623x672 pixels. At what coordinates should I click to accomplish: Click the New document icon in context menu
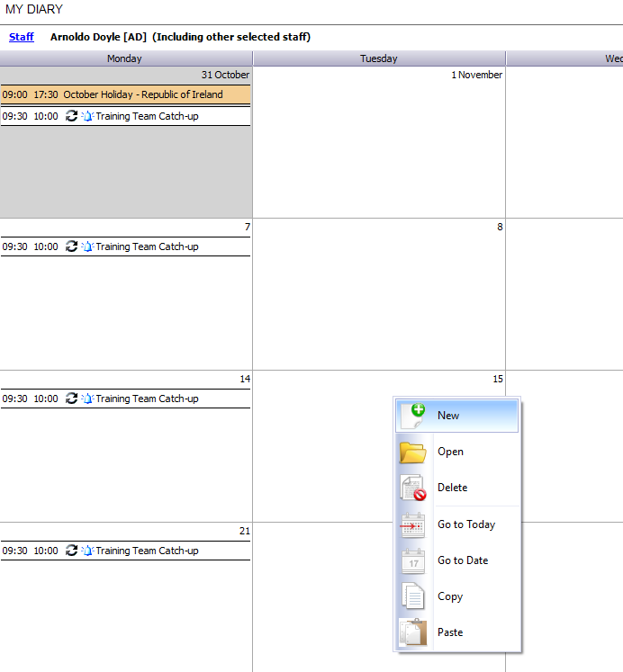(x=412, y=416)
